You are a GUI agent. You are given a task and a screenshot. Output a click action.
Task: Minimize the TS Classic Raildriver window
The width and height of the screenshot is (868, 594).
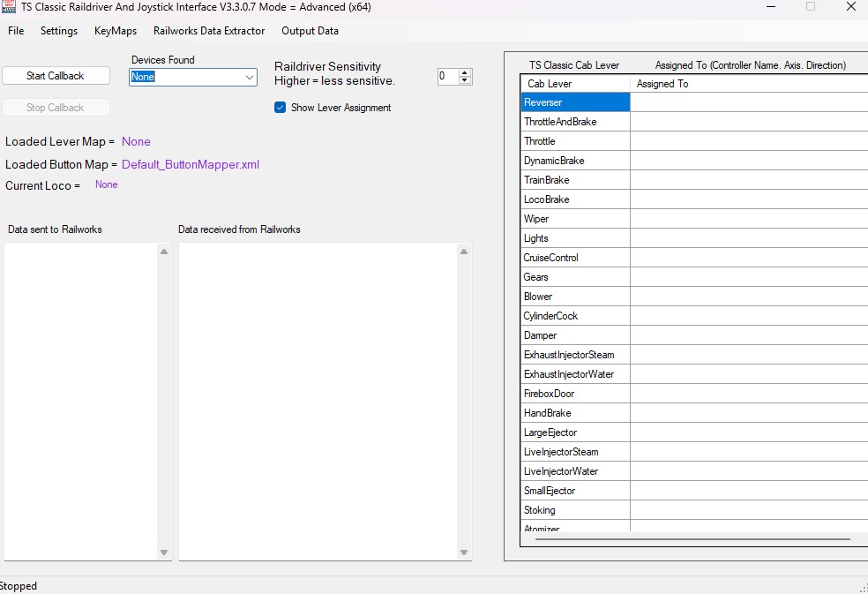click(771, 7)
